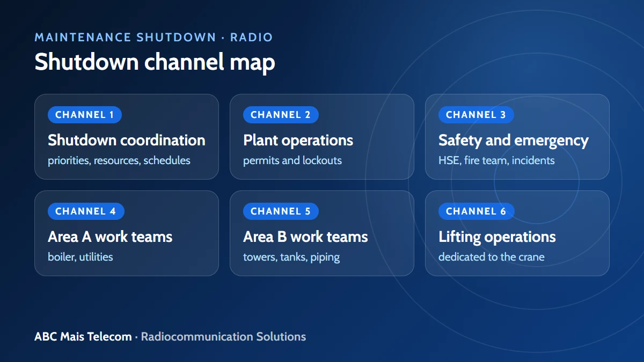Select the 'Safety and emergency' heading

tap(514, 141)
